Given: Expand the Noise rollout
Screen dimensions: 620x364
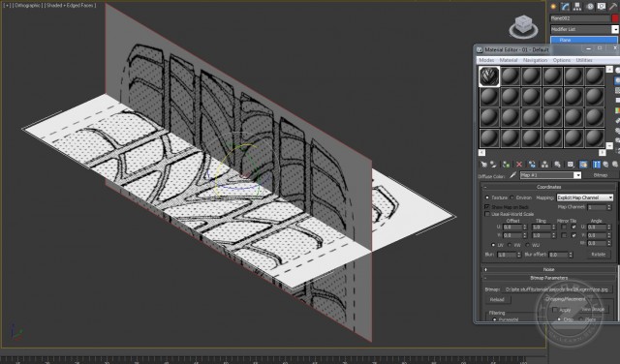Looking at the screenshot, I should click(549, 269).
